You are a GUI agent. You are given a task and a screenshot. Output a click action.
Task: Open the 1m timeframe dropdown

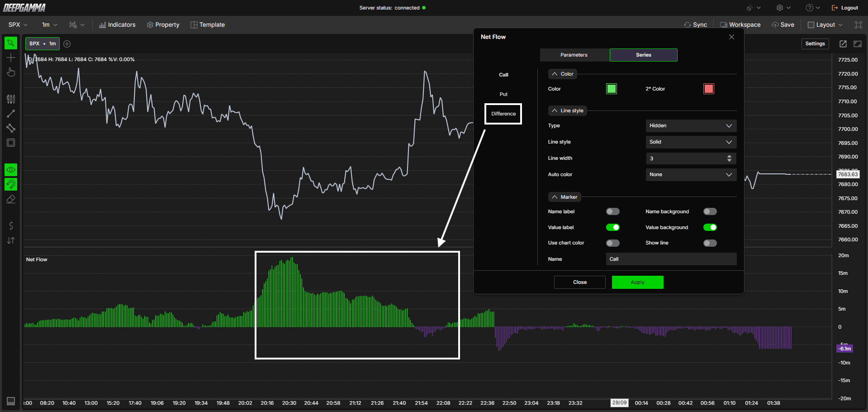[x=50, y=25]
